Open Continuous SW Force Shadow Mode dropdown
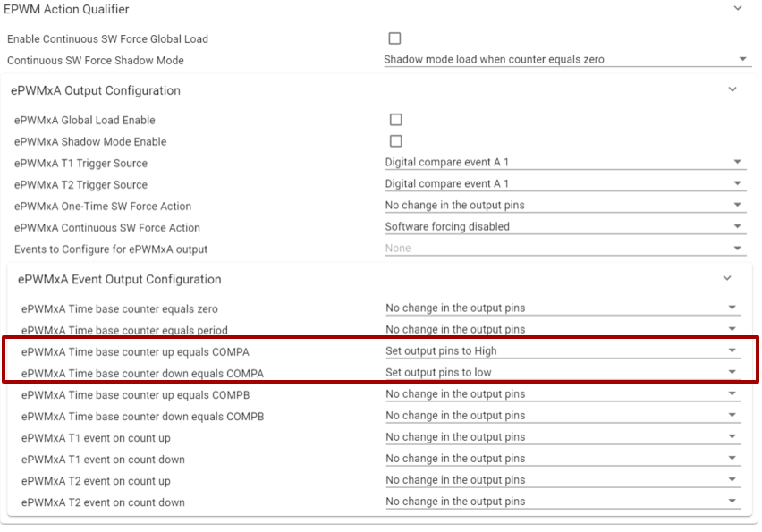The height and width of the screenshot is (532, 762). (565, 60)
